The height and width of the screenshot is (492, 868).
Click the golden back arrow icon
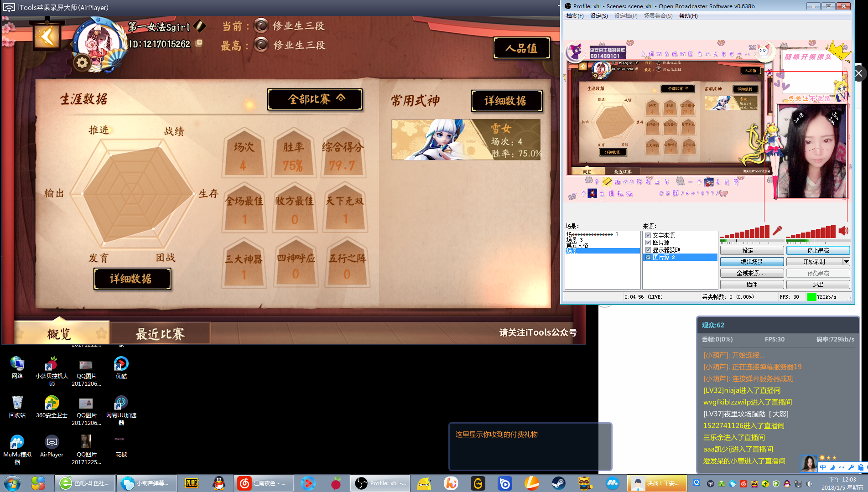click(47, 36)
